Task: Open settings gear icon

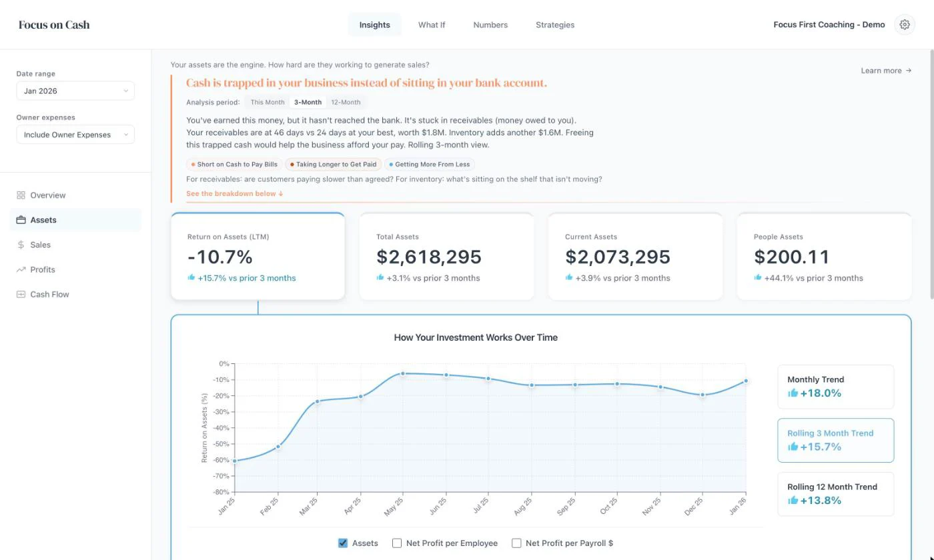Action: pos(905,25)
